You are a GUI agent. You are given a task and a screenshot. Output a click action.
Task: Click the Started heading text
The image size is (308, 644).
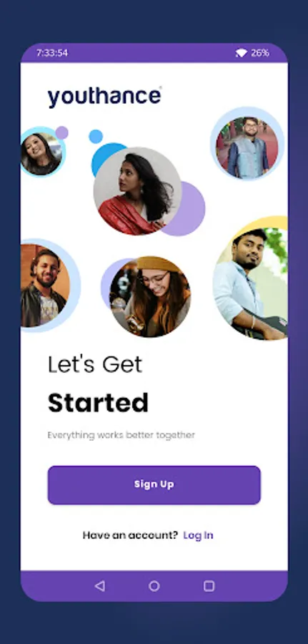[98, 403]
